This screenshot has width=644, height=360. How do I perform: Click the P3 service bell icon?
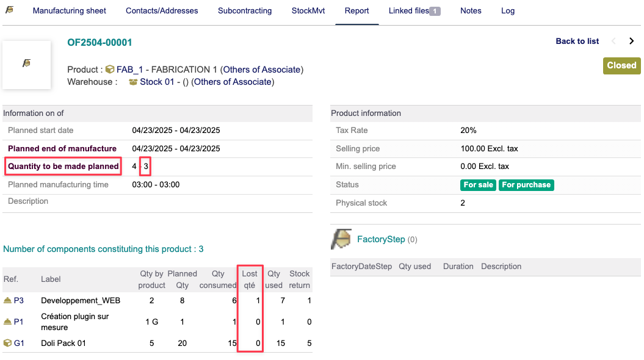tap(7, 300)
